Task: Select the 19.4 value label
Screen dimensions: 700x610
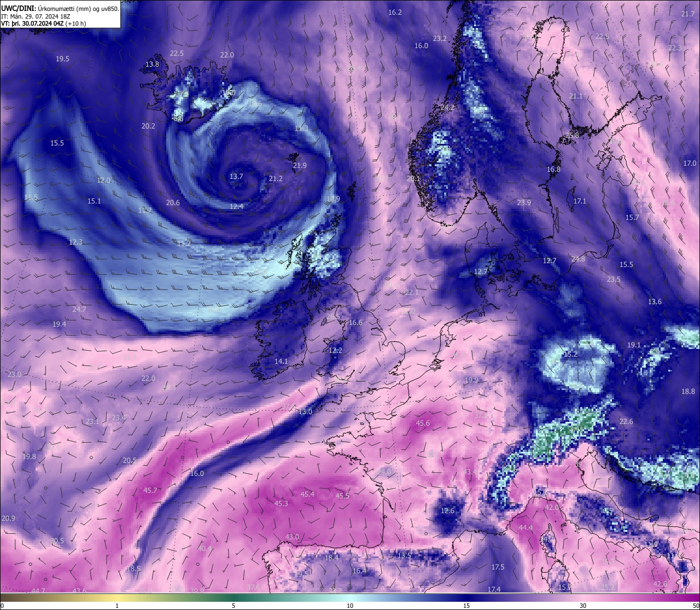Action: tap(59, 324)
